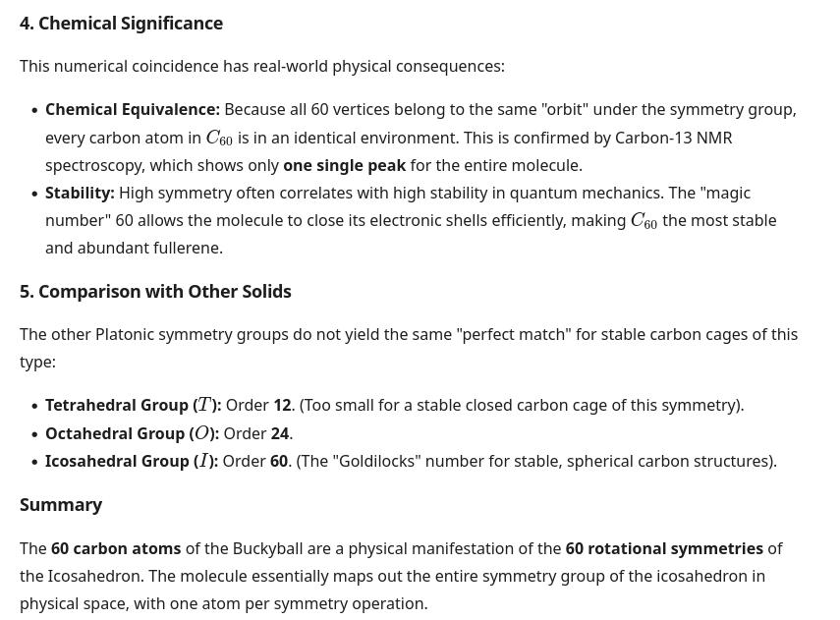
Task: Click the "5. Comparison with Other Solids" heading
Action: 155,291
